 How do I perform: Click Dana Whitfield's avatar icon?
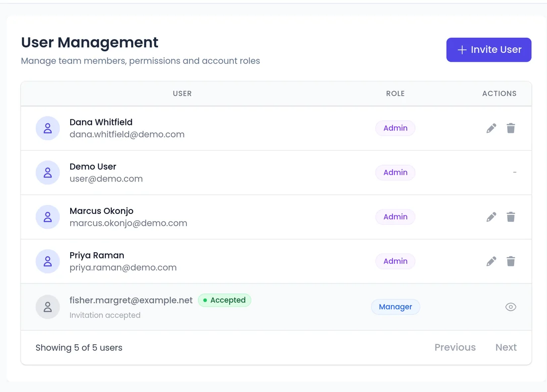(x=48, y=128)
